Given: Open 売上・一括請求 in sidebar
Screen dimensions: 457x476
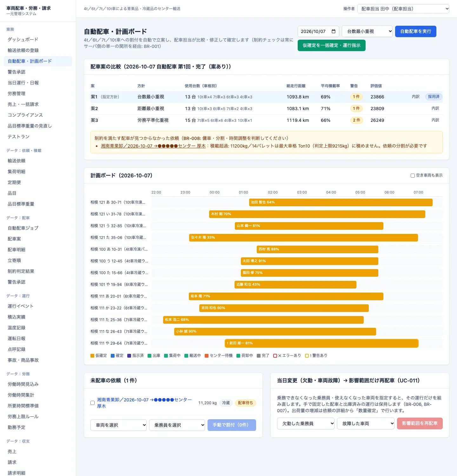Looking at the screenshot, I should [x=38, y=104].
